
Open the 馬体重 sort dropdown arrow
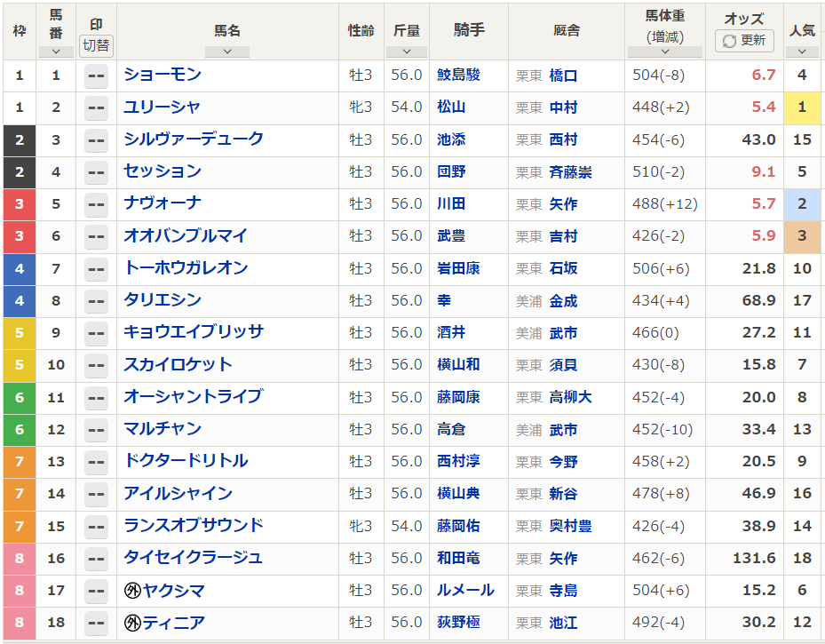(x=665, y=52)
